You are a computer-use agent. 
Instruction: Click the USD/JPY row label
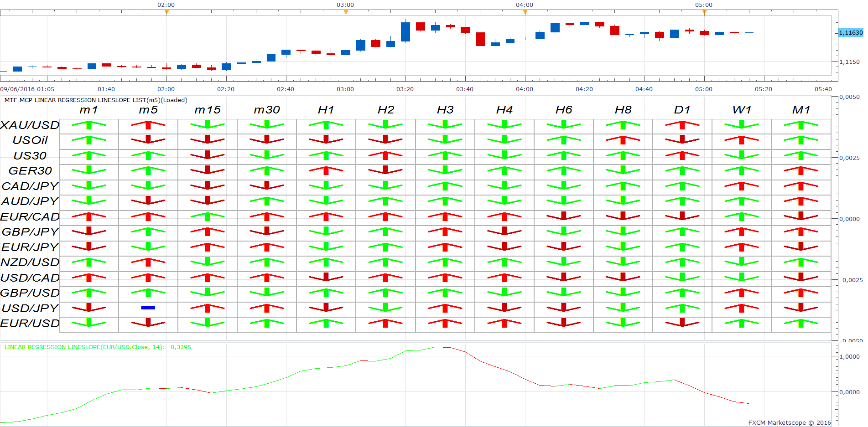(30, 309)
